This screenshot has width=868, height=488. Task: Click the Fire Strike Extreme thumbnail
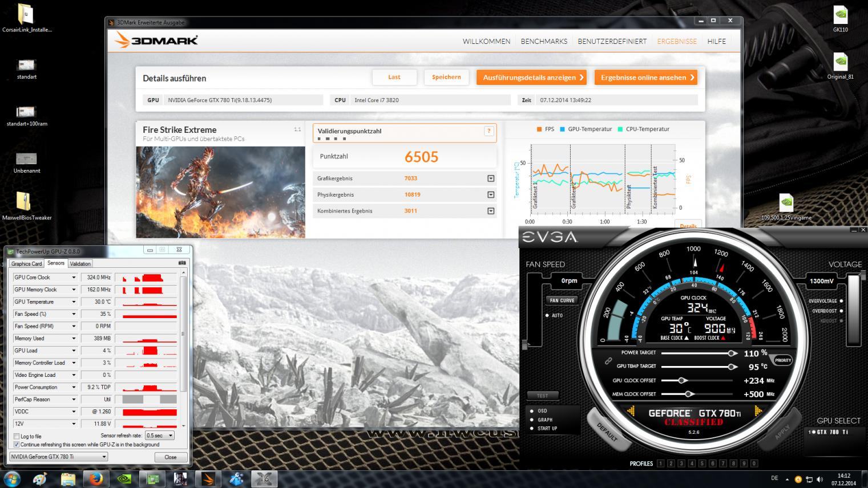point(220,192)
